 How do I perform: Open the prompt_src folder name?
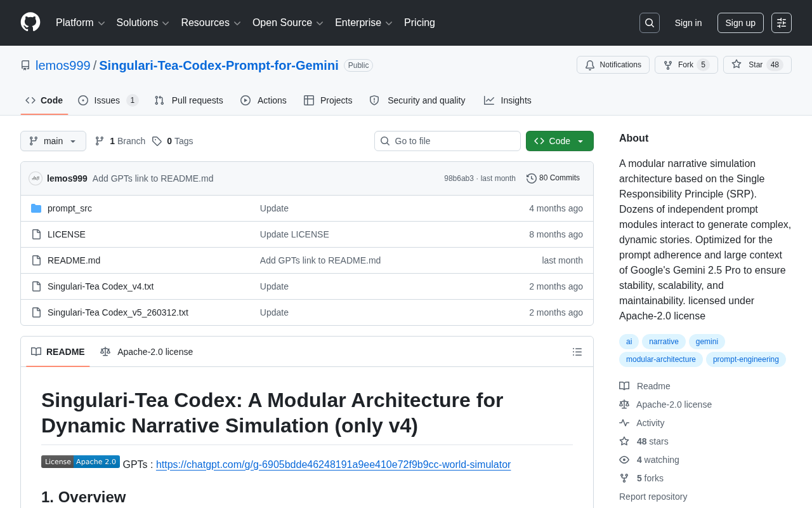70,208
